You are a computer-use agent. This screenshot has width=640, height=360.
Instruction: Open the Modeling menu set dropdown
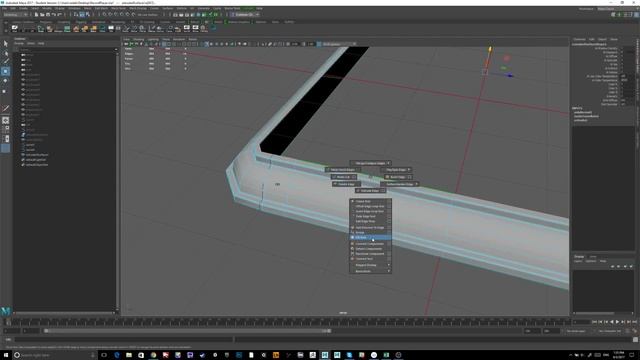16,14
